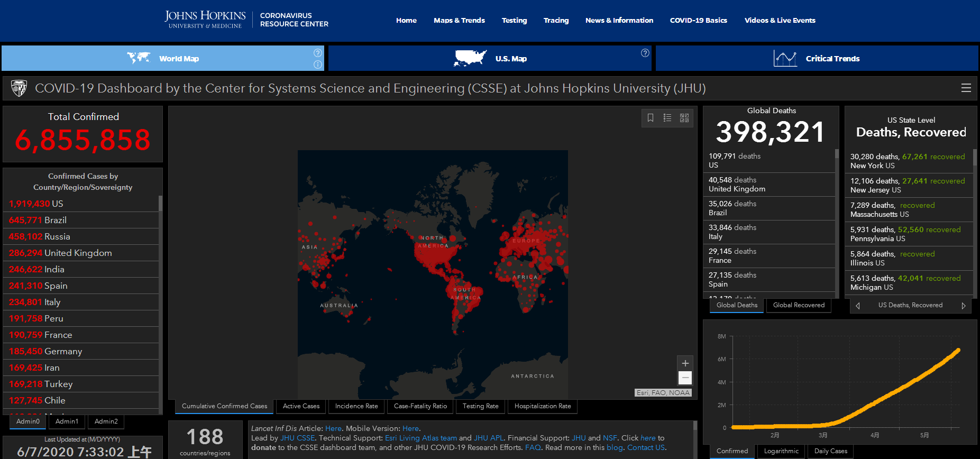The image size is (980, 459).
Task: Click the U.S. Map help question icon
Action: tap(645, 53)
